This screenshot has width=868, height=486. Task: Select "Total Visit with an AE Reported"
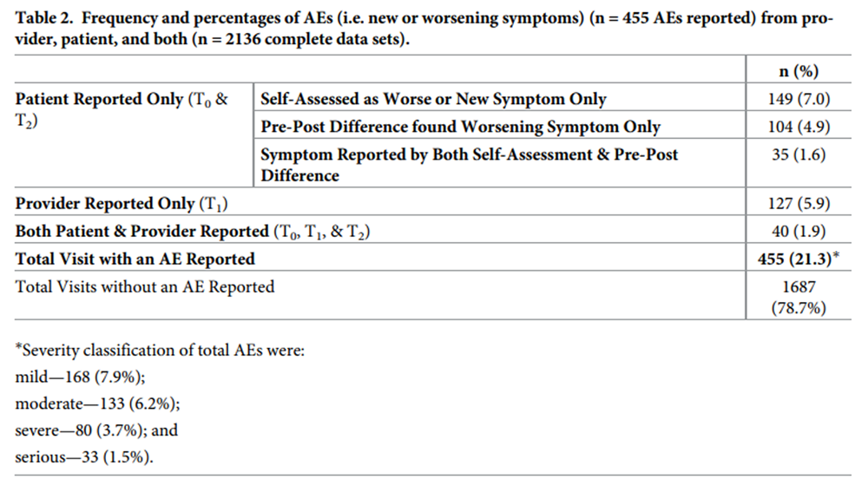135,258
